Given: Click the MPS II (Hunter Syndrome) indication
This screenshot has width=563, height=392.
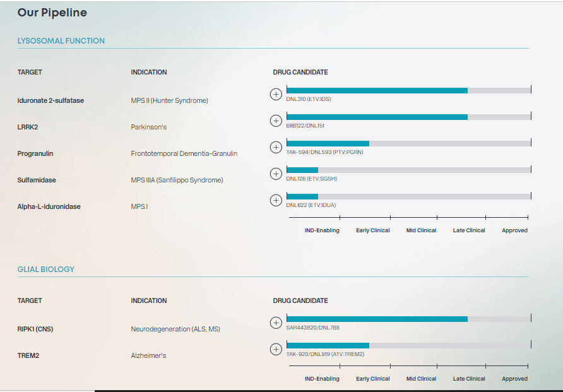Looking at the screenshot, I should [170, 100].
